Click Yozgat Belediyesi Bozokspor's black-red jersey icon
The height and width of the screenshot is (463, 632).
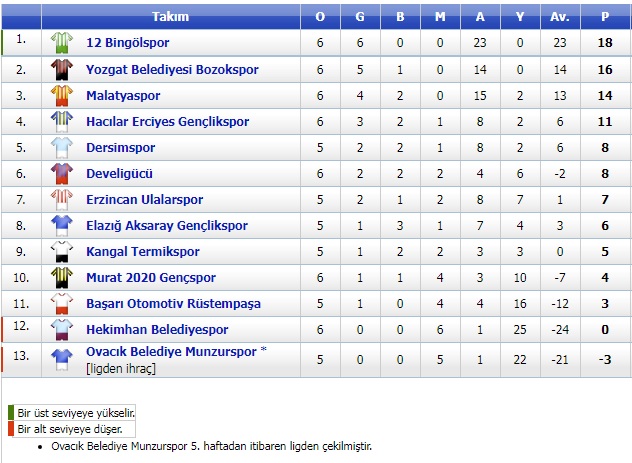point(62,69)
